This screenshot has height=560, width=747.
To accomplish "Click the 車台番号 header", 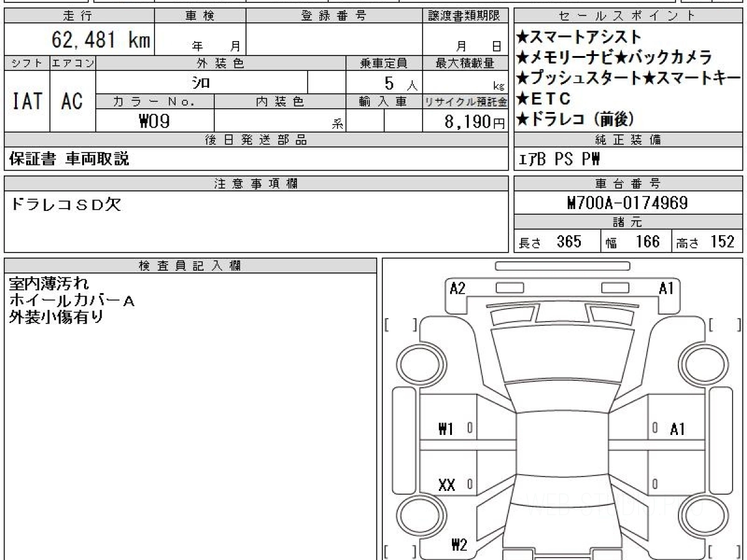I will [x=628, y=184].
